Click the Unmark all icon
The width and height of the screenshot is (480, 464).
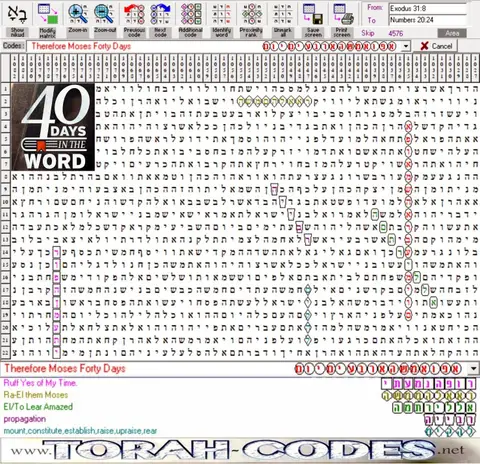(282, 14)
